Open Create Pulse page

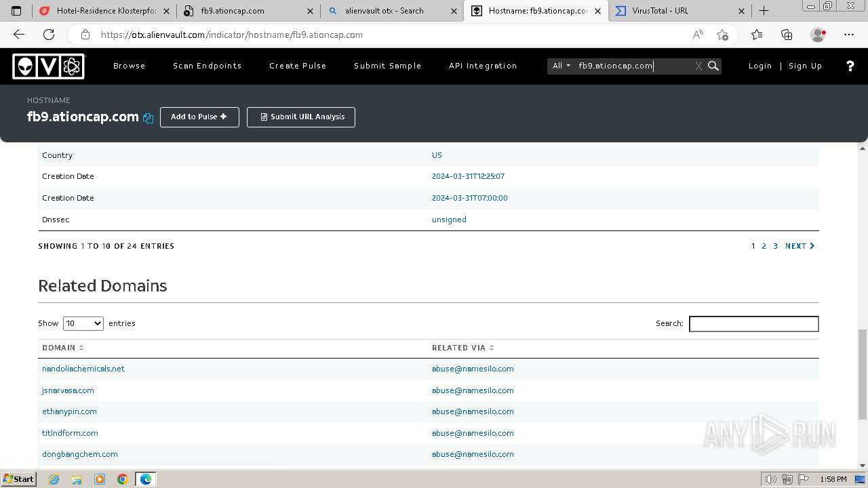pyautogui.click(x=298, y=66)
